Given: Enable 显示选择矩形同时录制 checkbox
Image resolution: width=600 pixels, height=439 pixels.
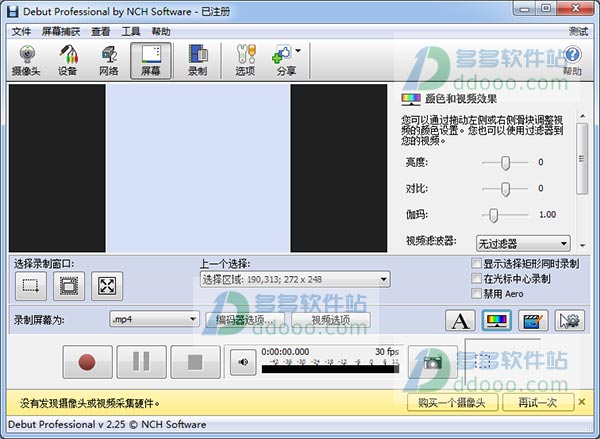Looking at the screenshot, I should click(476, 263).
